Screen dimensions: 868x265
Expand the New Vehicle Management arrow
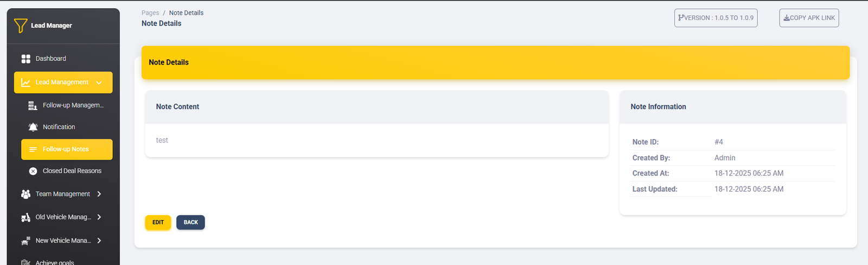click(x=99, y=241)
